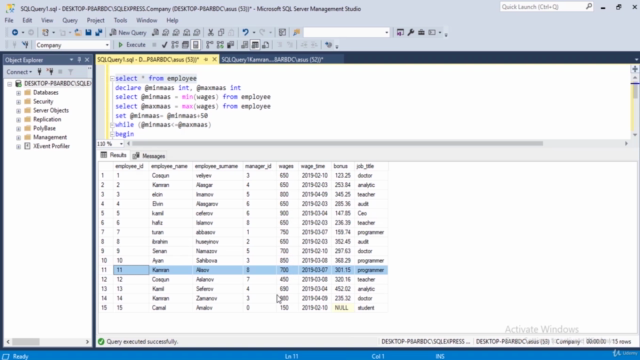Image resolution: width=640 pixels, height=360 pixels.
Task: Click Specify Values for Template Parameters icon
Action: tap(329, 45)
